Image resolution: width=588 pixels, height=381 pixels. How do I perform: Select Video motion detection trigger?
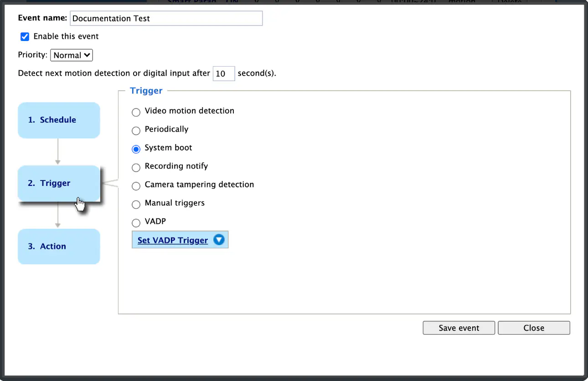(x=136, y=112)
